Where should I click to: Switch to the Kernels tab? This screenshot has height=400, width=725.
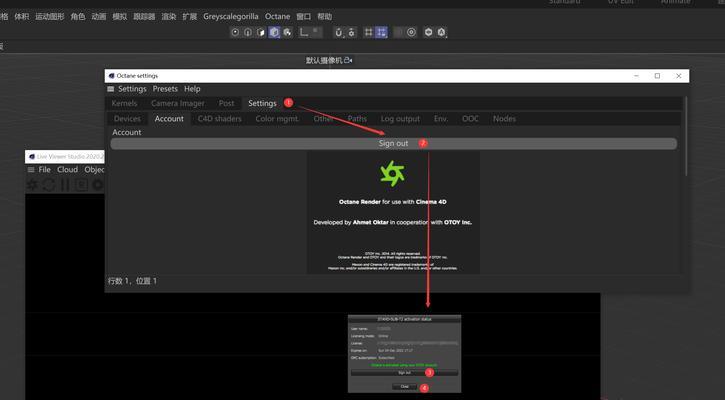click(124, 103)
